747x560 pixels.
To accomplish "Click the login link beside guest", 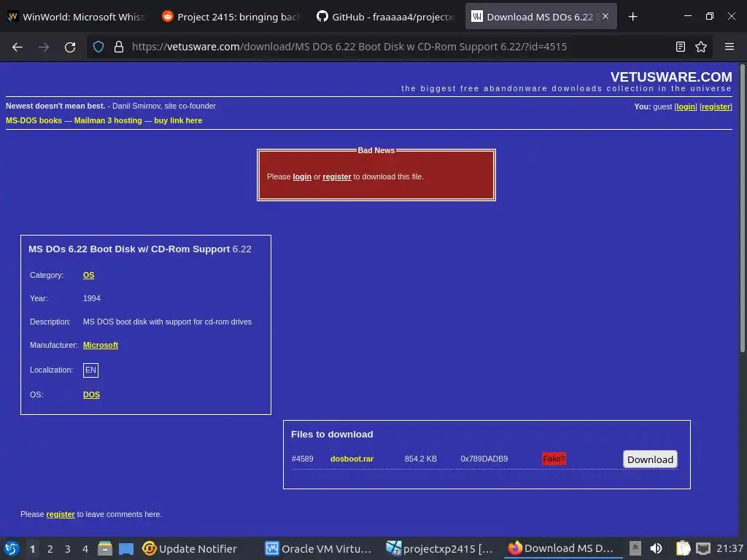I will coord(686,106).
